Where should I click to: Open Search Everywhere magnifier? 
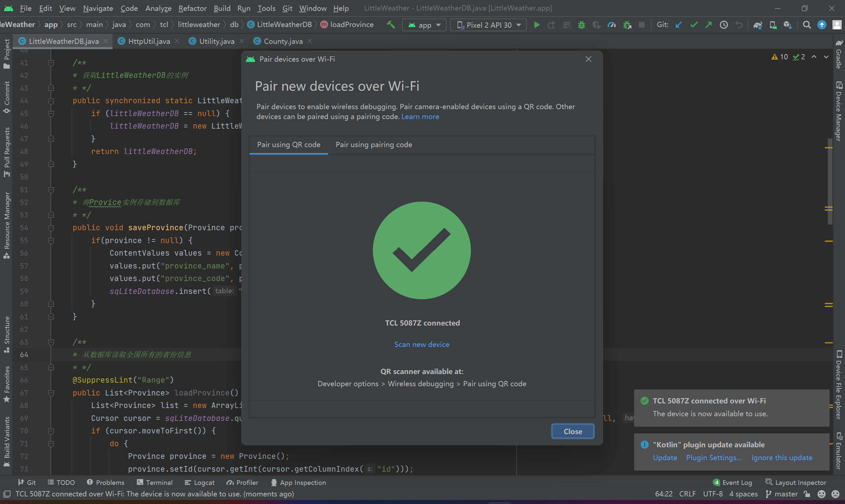[x=807, y=25]
